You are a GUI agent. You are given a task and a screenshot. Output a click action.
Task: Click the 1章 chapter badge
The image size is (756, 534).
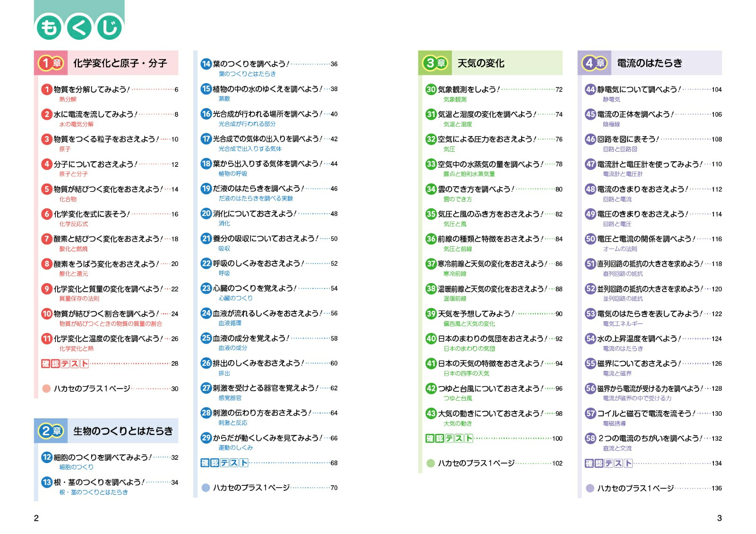(x=51, y=63)
